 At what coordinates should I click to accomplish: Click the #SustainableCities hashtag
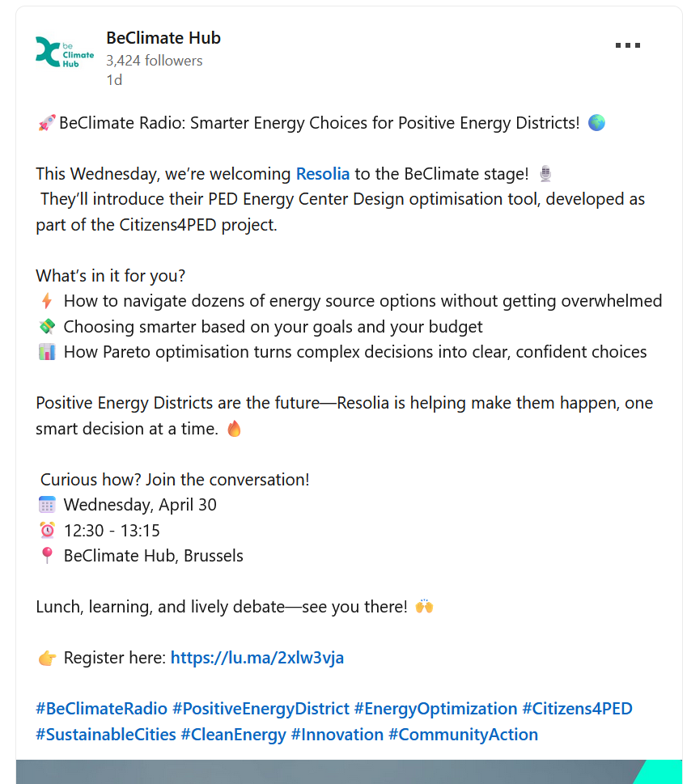pyautogui.click(x=106, y=735)
